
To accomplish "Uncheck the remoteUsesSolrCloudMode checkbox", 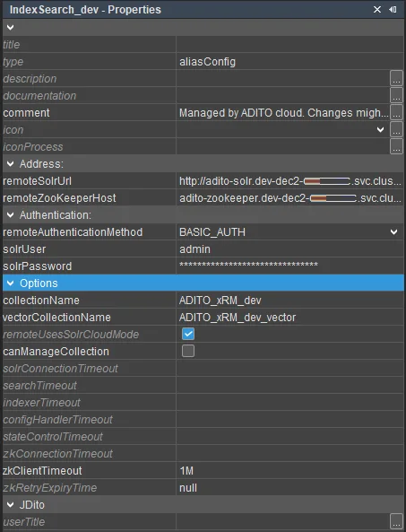I will (x=188, y=334).
